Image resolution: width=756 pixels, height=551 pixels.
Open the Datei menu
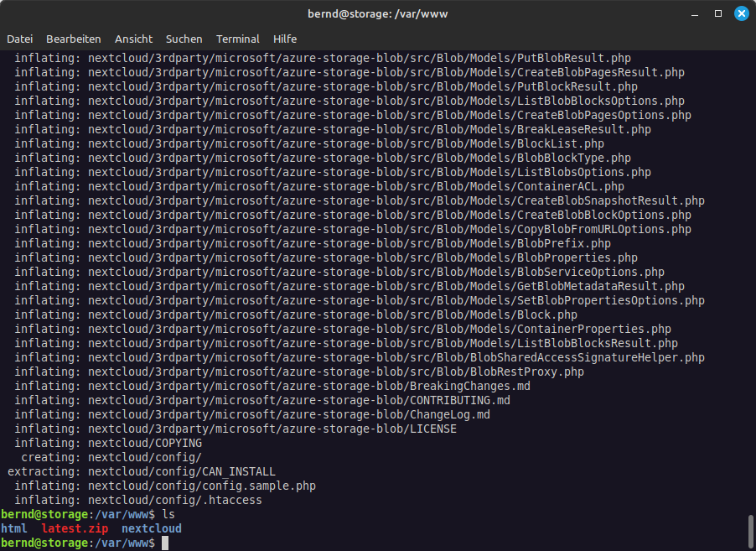[20, 39]
